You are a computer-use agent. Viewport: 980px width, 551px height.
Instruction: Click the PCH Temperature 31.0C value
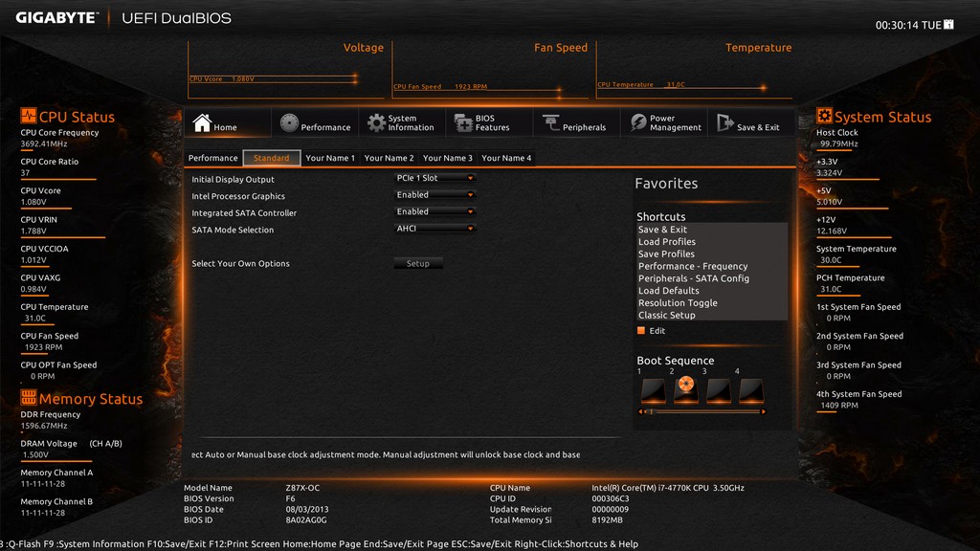point(831,289)
